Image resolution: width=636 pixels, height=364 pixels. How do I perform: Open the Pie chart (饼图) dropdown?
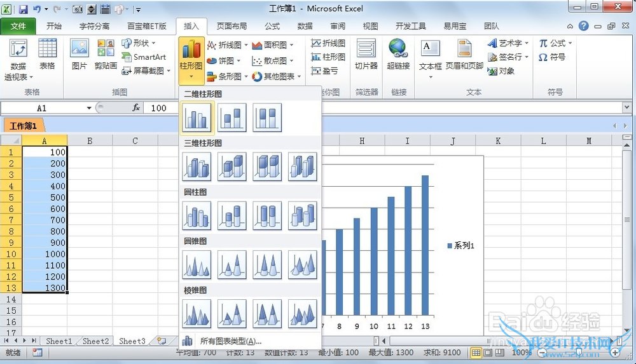pos(223,61)
